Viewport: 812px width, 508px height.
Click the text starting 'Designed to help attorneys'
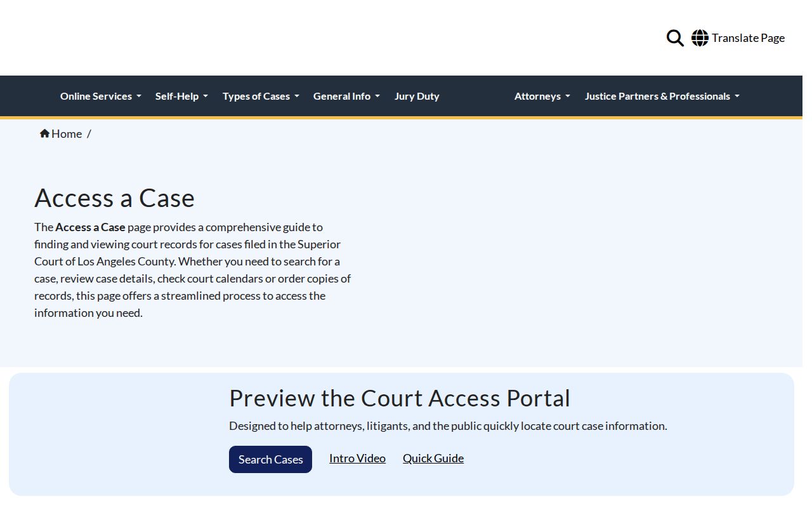tap(448, 426)
